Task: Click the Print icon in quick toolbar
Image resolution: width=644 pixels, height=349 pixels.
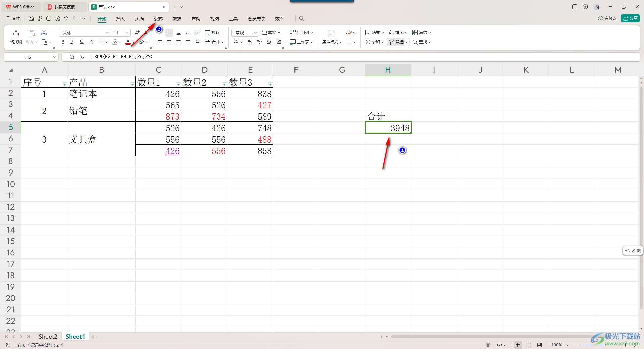Action: 49,18
